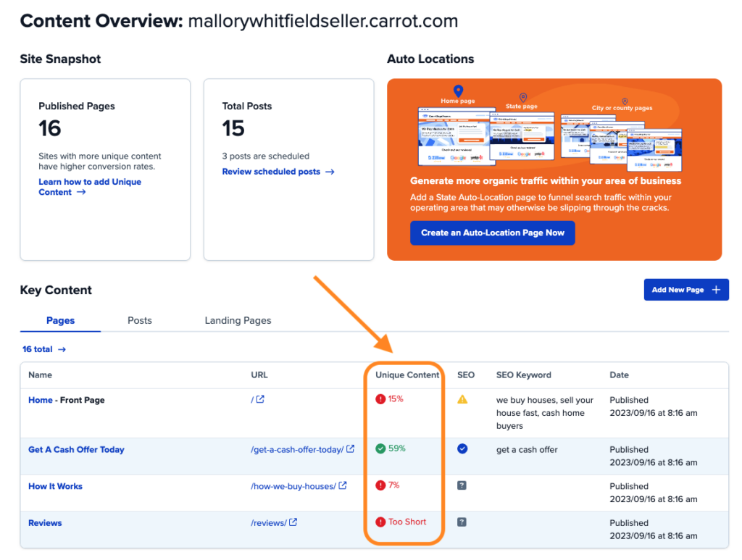Screen dimensions: 742x560
Task: Click '3 posts are scheduled' text
Action: [x=266, y=156]
